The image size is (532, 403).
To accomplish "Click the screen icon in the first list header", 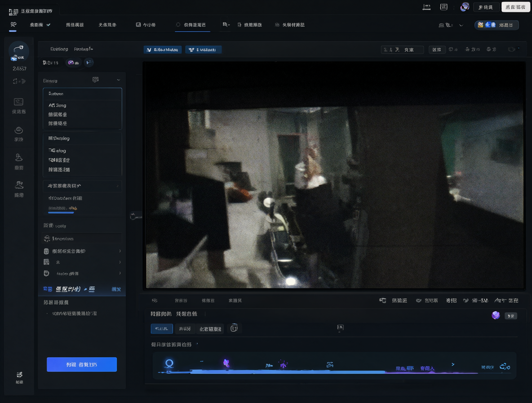I will point(96,80).
